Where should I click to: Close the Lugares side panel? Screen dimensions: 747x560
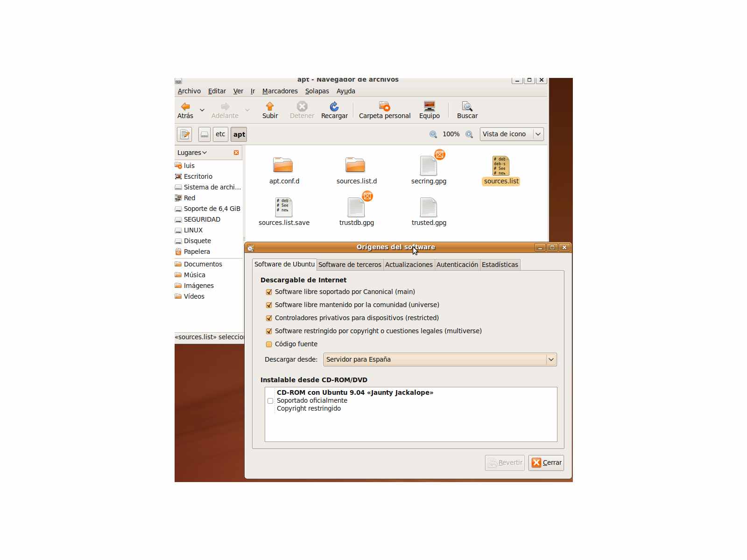tap(236, 153)
